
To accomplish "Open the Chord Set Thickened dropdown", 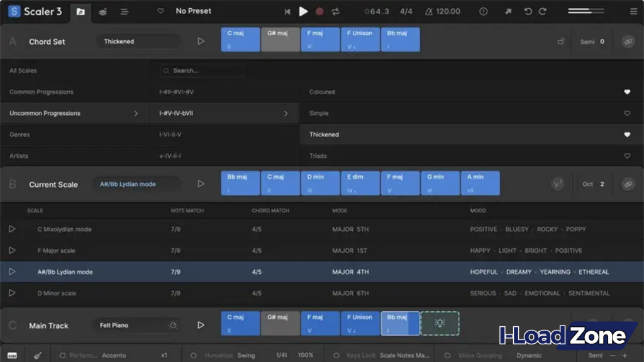I will point(138,41).
